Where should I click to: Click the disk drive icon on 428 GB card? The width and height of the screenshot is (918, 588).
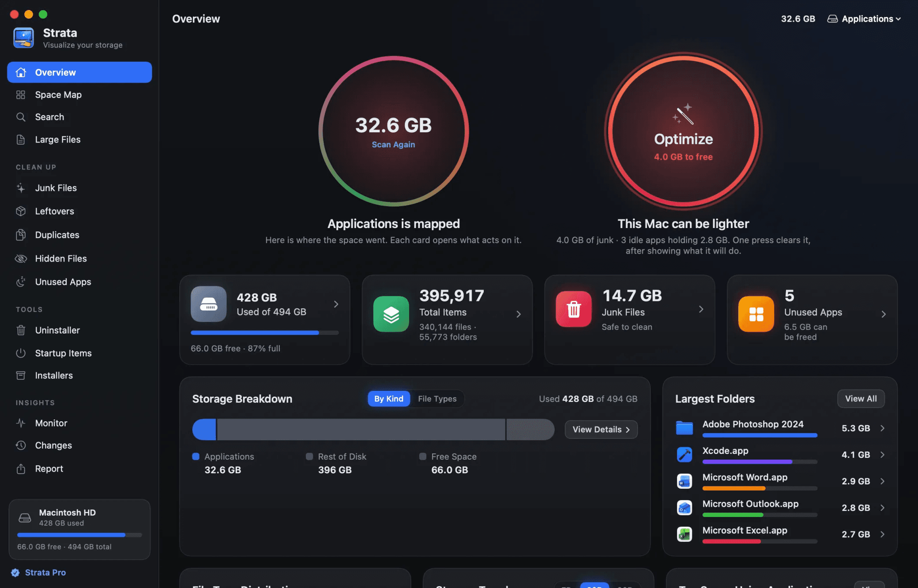208,304
